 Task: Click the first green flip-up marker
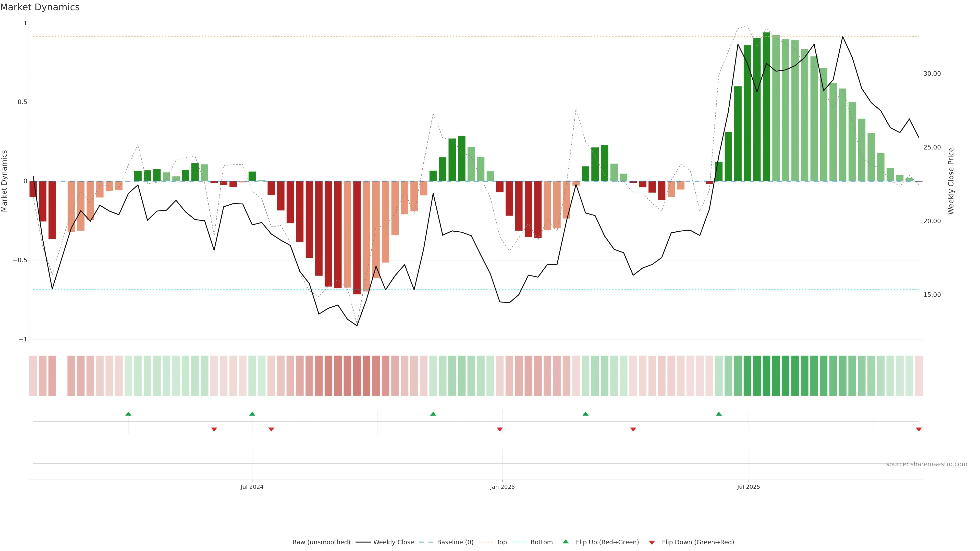tap(128, 414)
